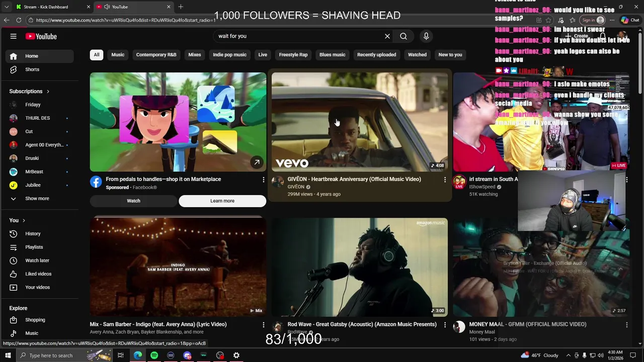Select the Contemporary R&B filter chip
The image size is (644, 362).
(x=156, y=55)
